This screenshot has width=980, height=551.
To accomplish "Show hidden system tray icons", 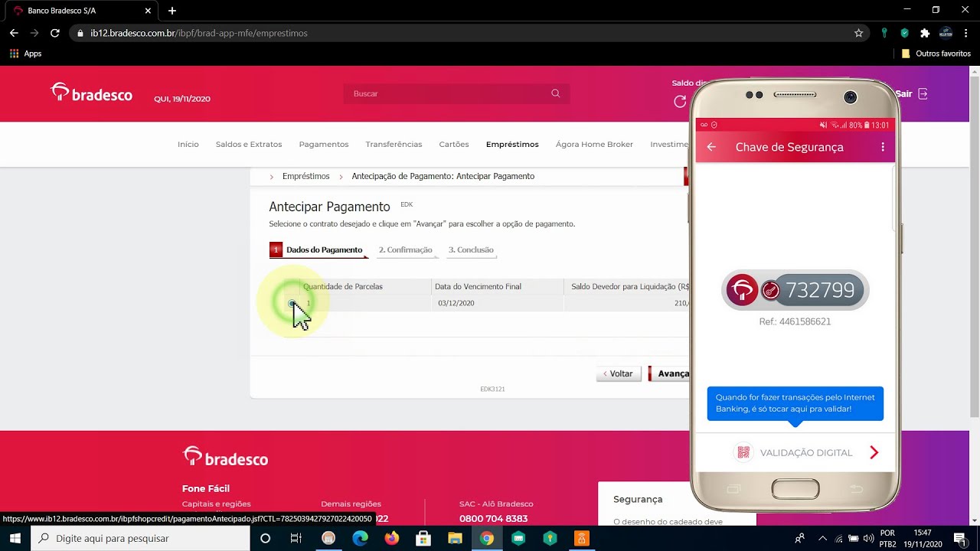I will tap(823, 538).
